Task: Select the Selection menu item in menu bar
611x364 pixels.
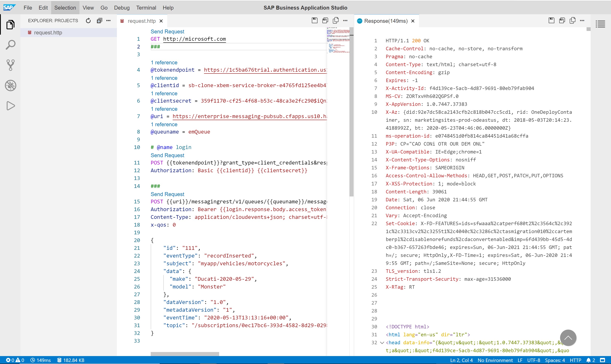Action: tap(65, 7)
